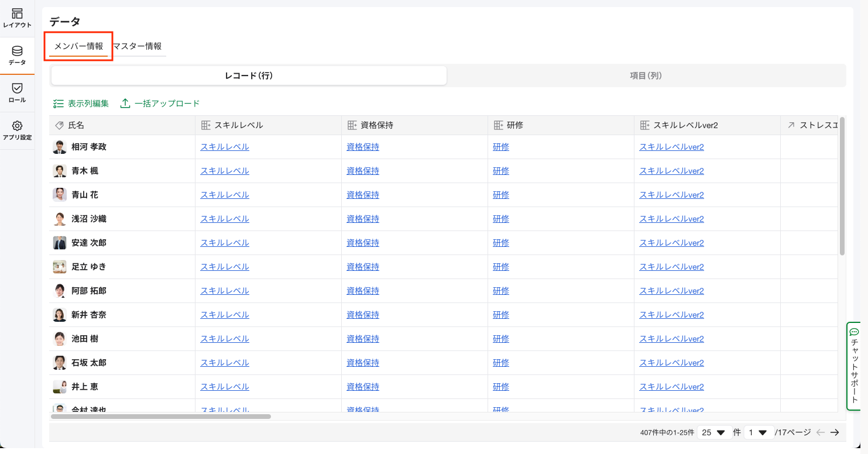This screenshot has width=868, height=454.
Task: Click the previous page arrow
Action: (x=821, y=432)
